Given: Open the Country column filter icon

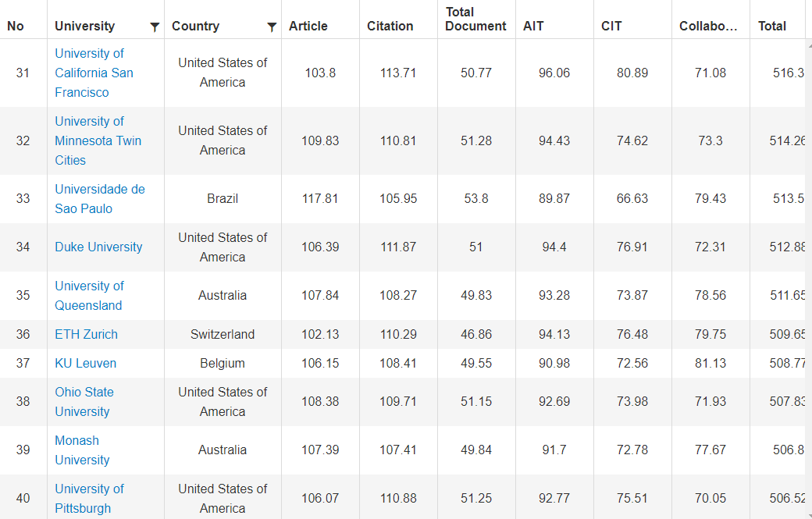Looking at the screenshot, I should click(x=272, y=27).
